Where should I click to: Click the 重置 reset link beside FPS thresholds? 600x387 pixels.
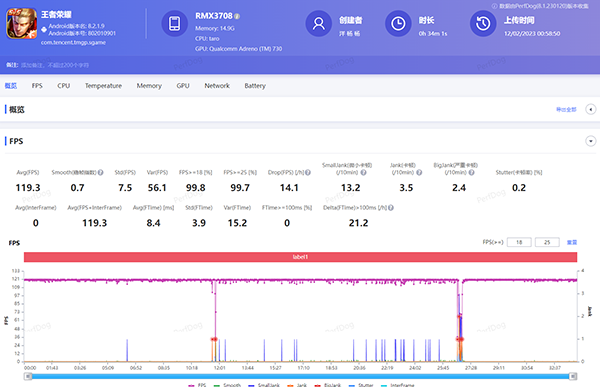(572, 242)
